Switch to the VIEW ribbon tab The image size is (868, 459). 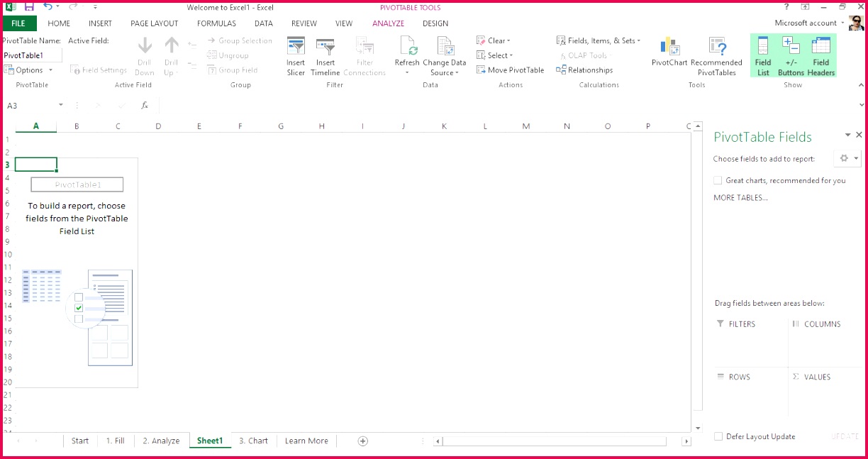tap(344, 23)
